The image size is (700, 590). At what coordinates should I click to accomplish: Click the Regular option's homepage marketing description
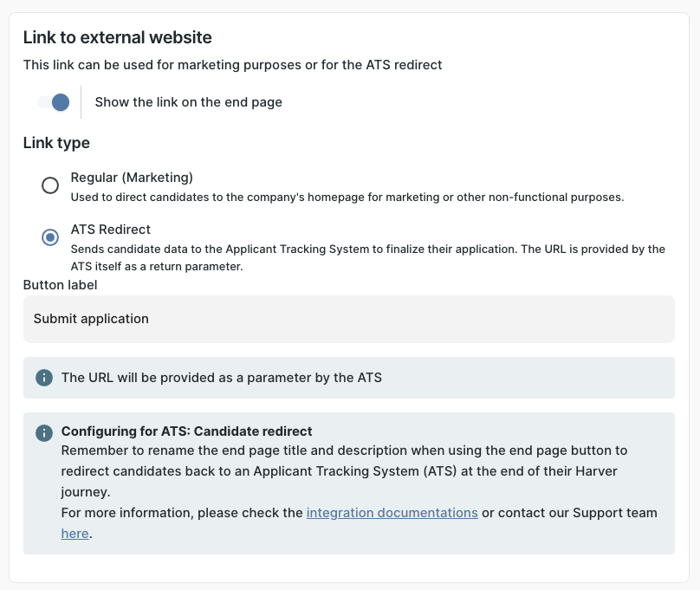[347, 197]
